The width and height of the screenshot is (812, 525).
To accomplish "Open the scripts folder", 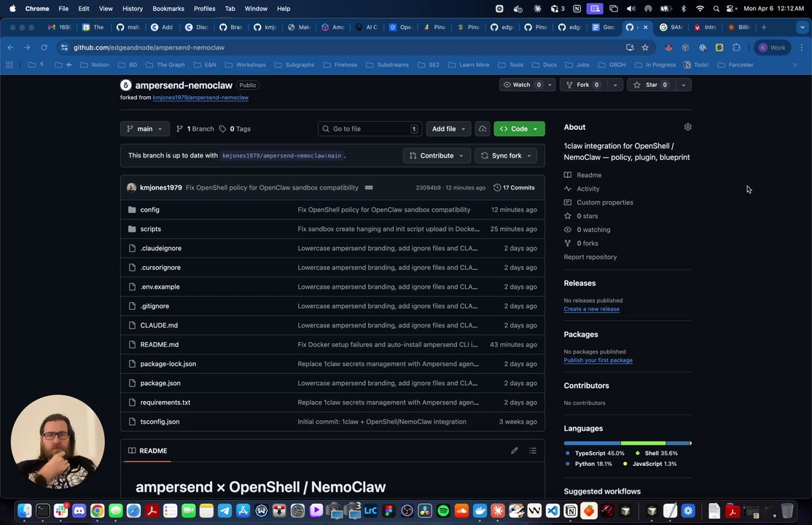I will click(x=151, y=228).
